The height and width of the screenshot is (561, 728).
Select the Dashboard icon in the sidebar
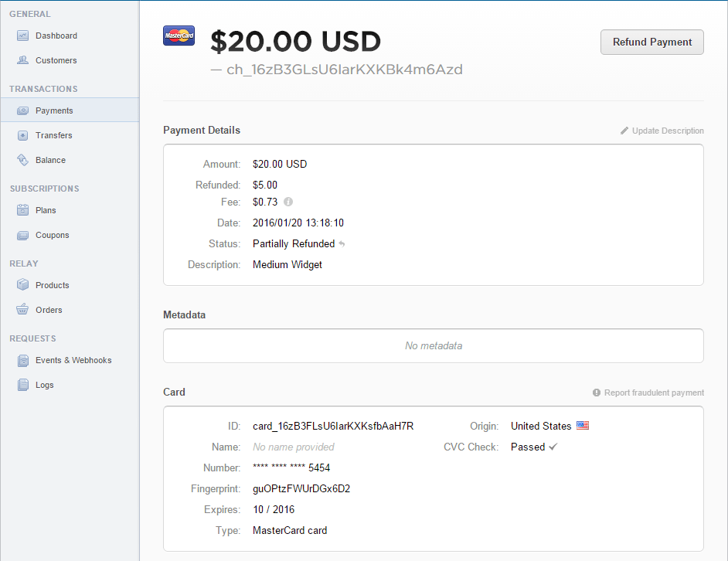23,36
